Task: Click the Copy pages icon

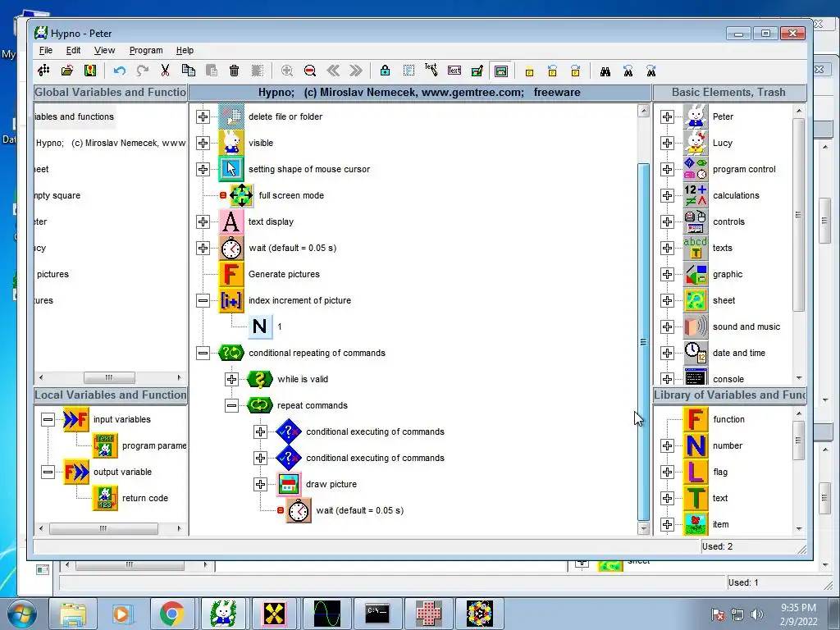Action: [188, 71]
